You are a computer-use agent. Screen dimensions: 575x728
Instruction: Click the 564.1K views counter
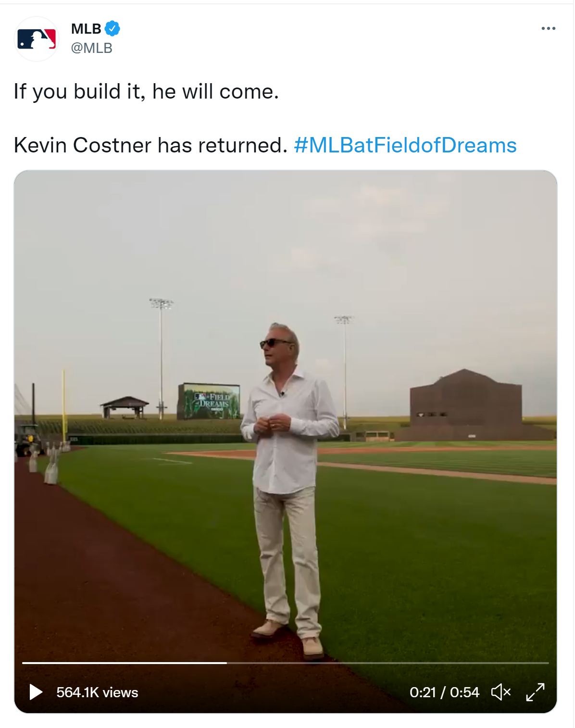coord(97,692)
